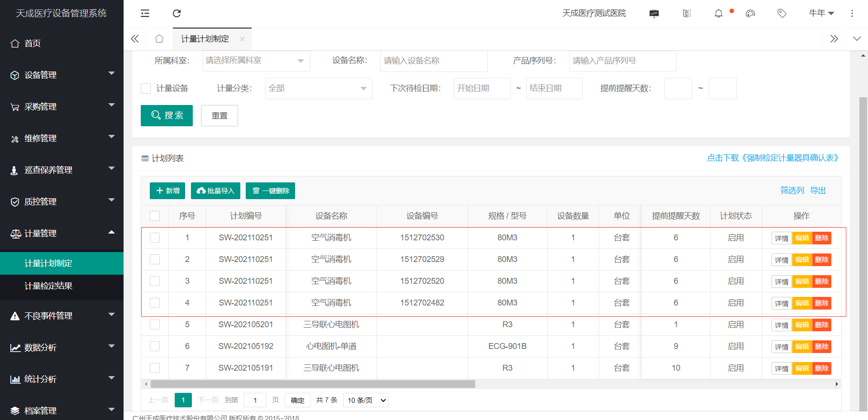Click the tag icon in the header
The height and width of the screenshot is (420, 868).
782,14
